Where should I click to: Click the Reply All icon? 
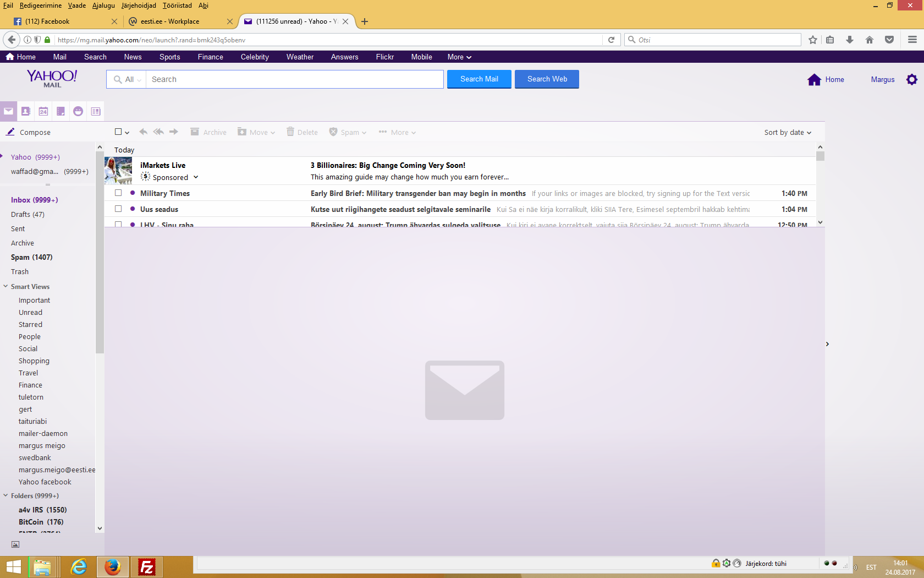click(x=158, y=132)
